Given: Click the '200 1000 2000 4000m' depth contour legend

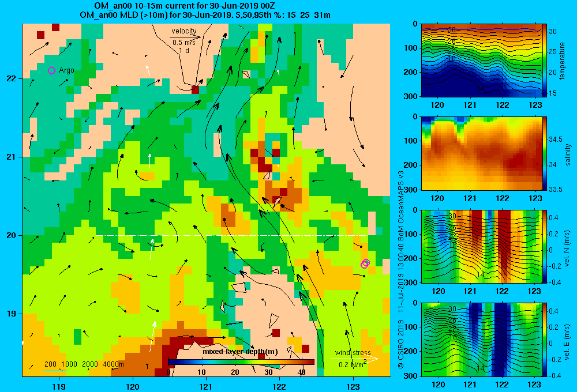Looking at the screenshot, I should click(84, 364).
